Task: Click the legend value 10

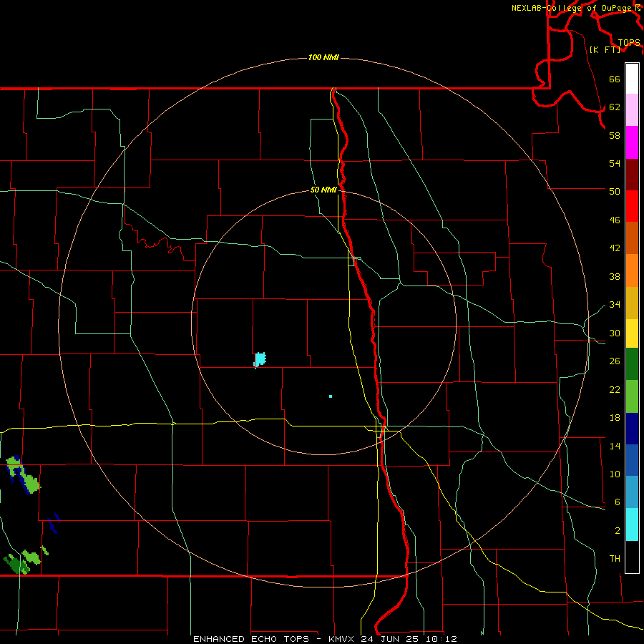Action: coord(615,474)
